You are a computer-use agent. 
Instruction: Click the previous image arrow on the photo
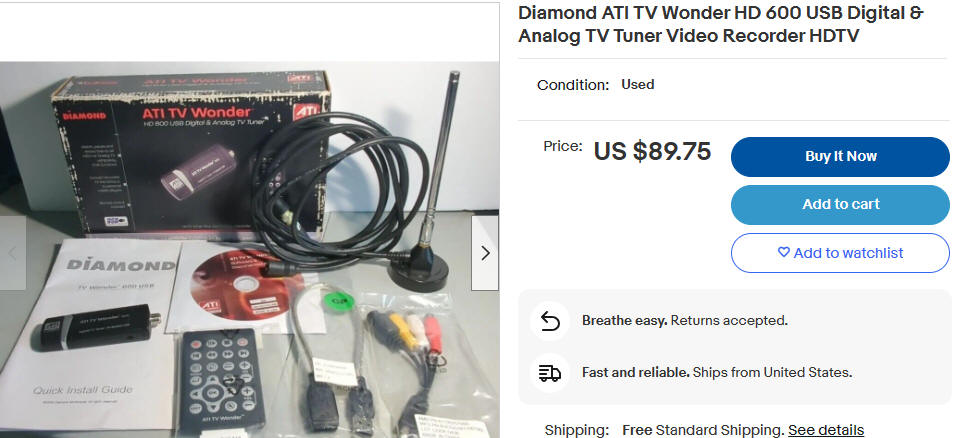[x=12, y=252]
